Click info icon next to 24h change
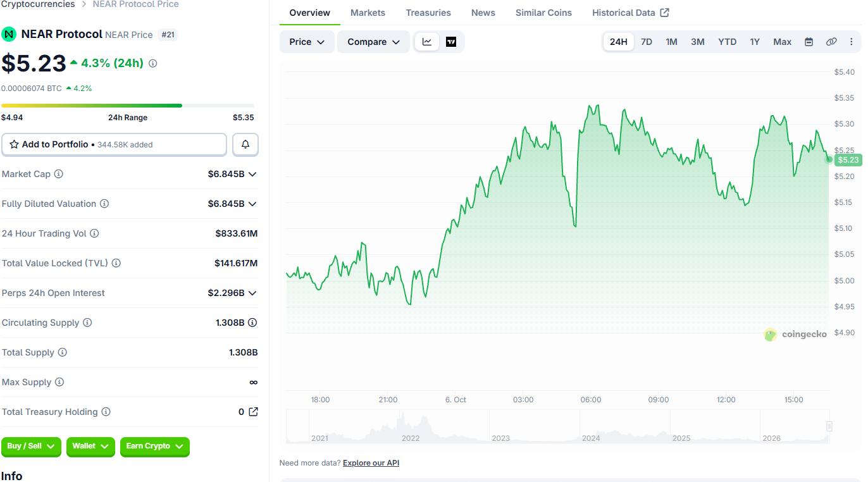Screen dimensions: 868x482 click(x=153, y=63)
